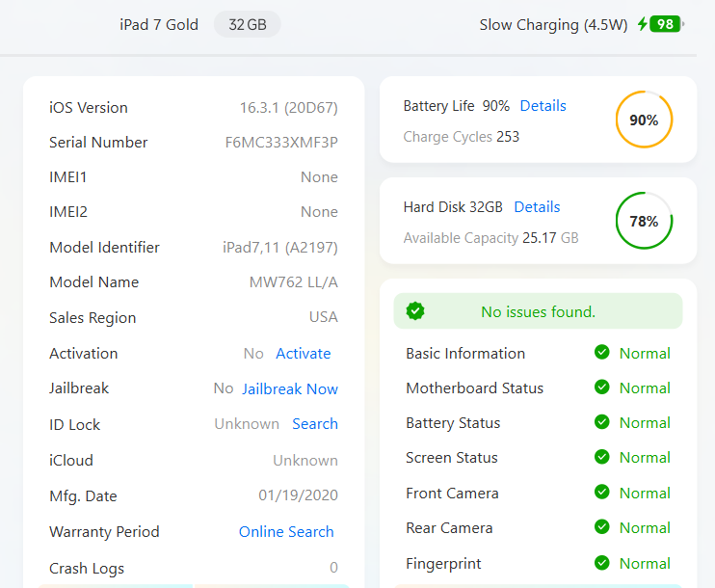Click the ID Lock Unknown value

[247, 424]
